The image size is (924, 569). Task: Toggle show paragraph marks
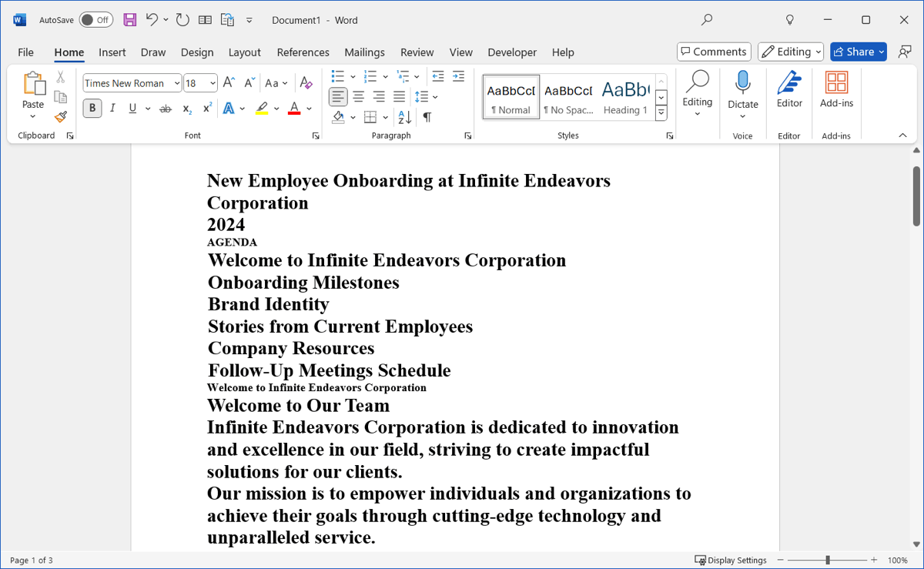coord(427,117)
